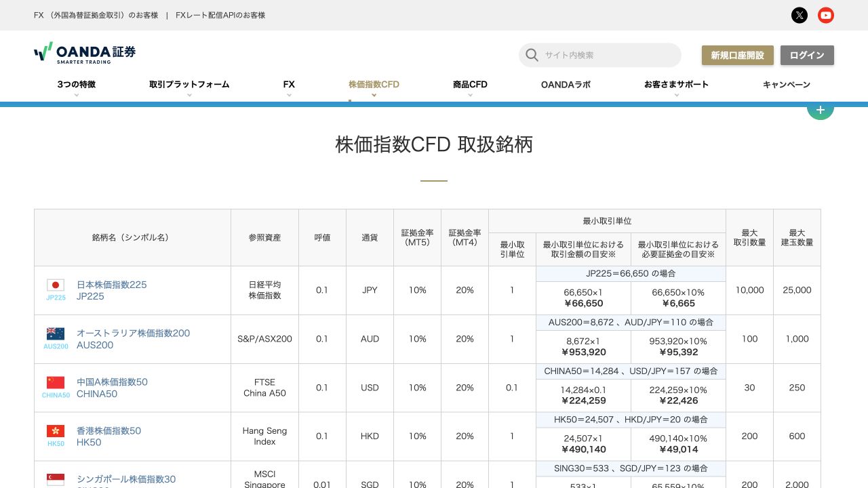The height and width of the screenshot is (488, 868).
Task: Click the search magnifier icon
Action: pyautogui.click(x=532, y=55)
